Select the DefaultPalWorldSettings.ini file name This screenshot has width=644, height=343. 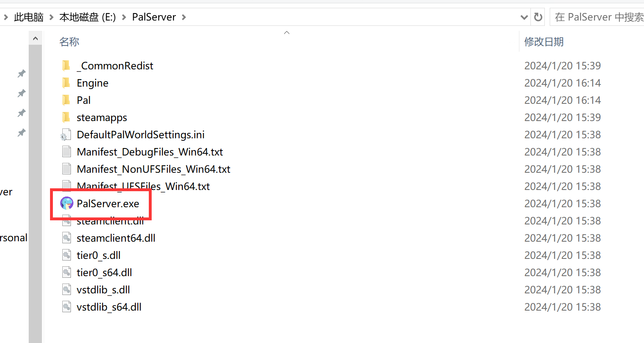click(x=141, y=135)
